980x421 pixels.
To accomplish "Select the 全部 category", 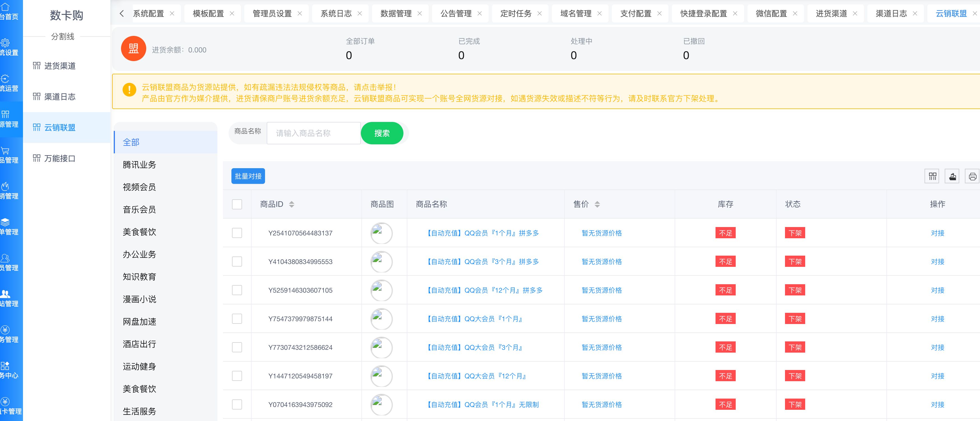I will click(166, 142).
